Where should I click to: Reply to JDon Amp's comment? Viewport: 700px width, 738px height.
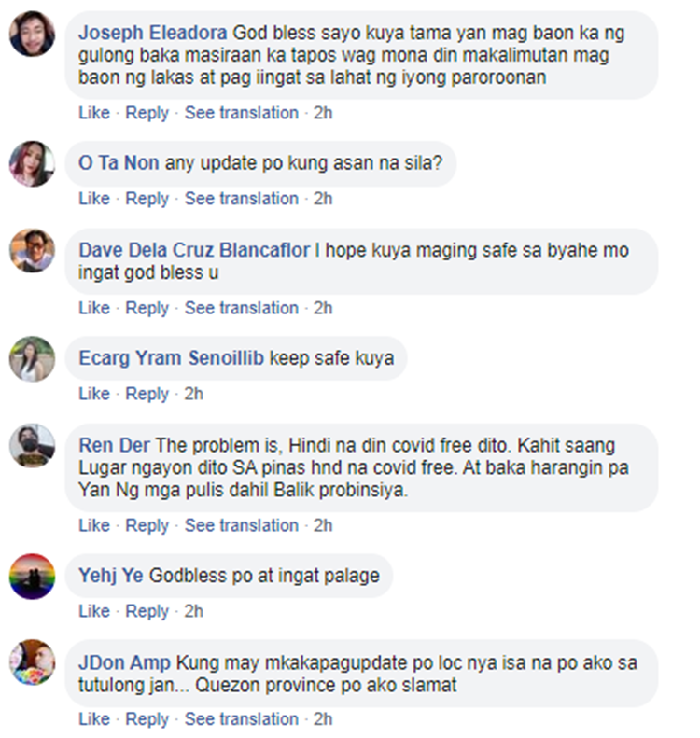coord(147,719)
